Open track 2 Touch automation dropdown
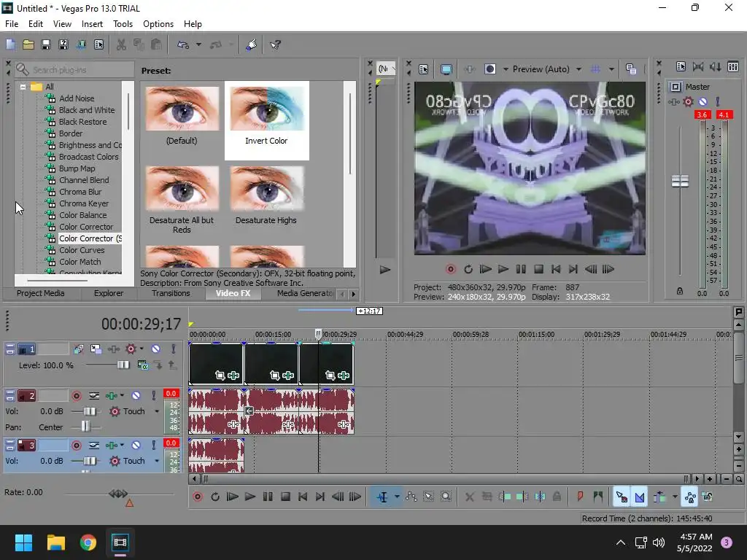Screen dimensions: 747x560 coord(157,411)
